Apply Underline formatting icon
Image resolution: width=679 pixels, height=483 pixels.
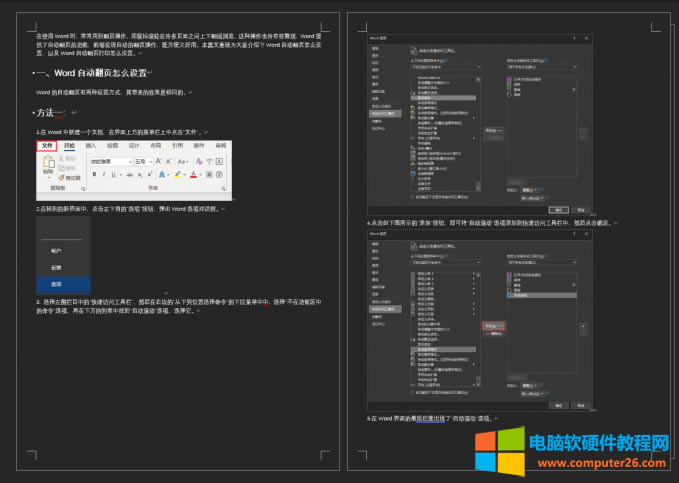tap(114, 174)
